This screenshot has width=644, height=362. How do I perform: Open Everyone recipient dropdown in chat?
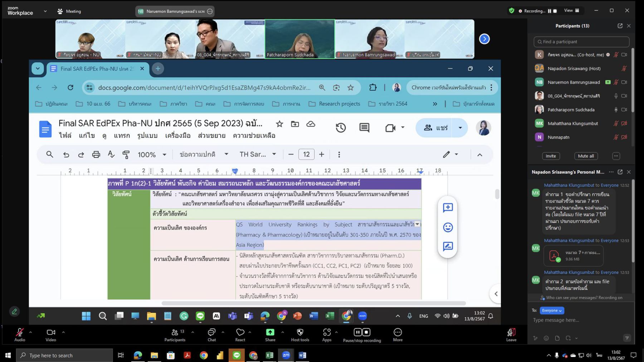[552, 311]
